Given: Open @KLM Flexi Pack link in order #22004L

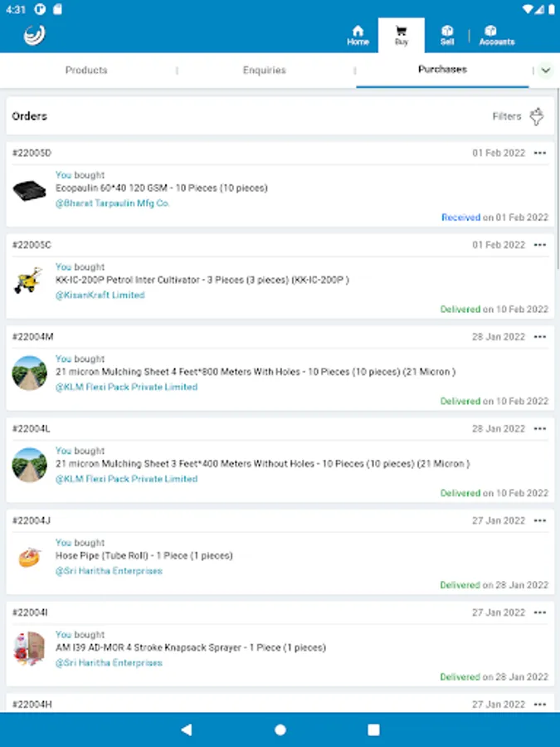Looking at the screenshot, I should pos(126,479).
